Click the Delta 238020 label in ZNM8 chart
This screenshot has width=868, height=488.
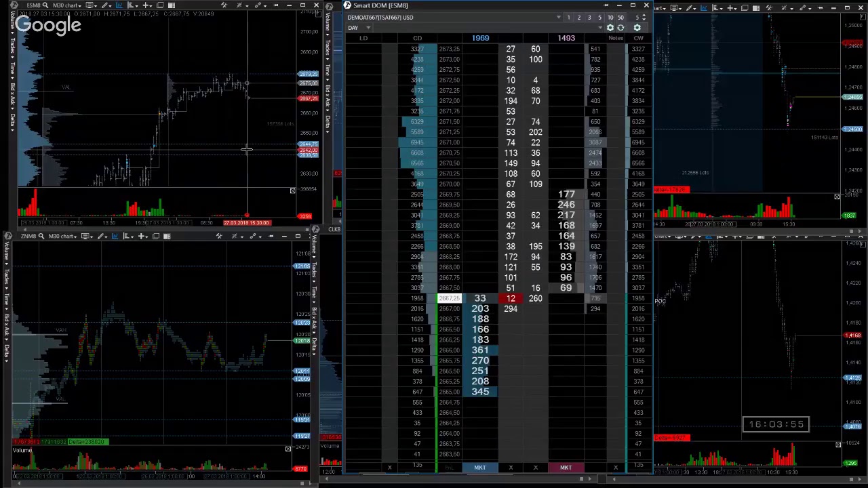point(87,442)
